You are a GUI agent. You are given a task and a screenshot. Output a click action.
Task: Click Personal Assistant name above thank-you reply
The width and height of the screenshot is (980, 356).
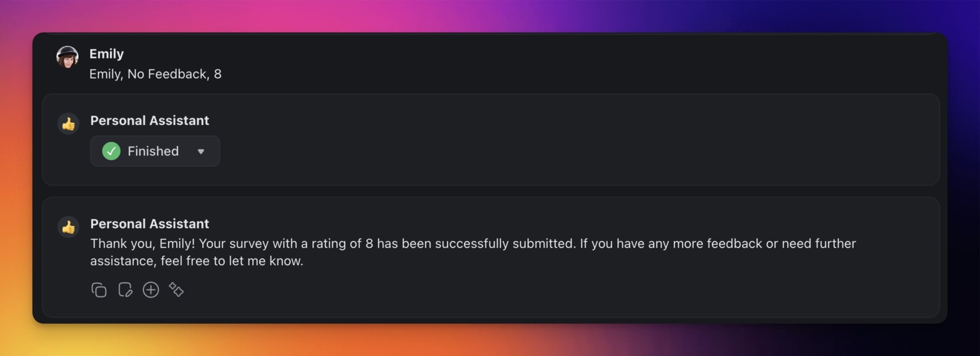(150, 224)
